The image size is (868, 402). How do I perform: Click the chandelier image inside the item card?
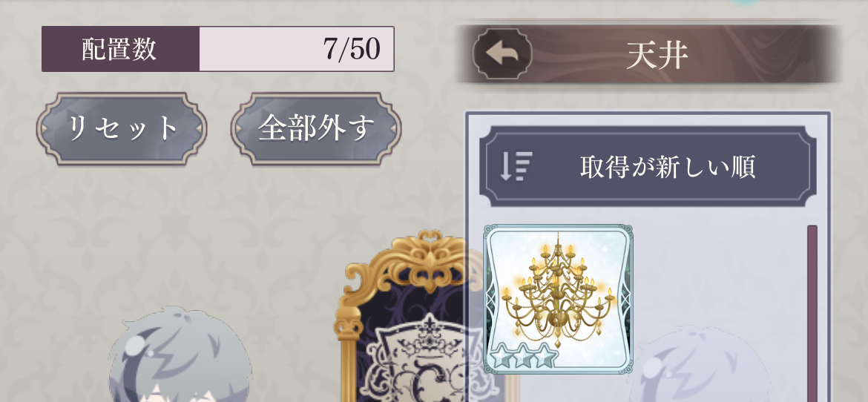coord(557,291)
